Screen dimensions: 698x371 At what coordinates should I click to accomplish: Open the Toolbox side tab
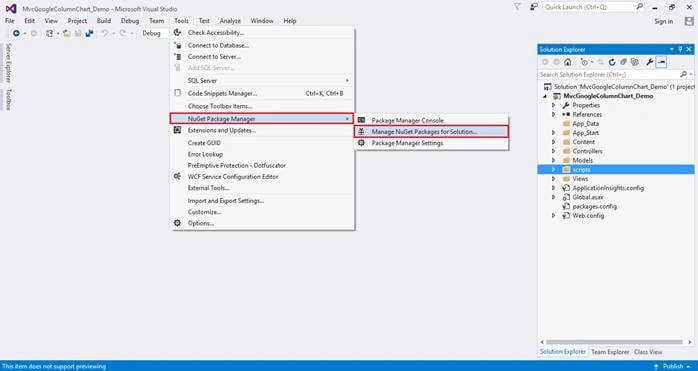8,99
